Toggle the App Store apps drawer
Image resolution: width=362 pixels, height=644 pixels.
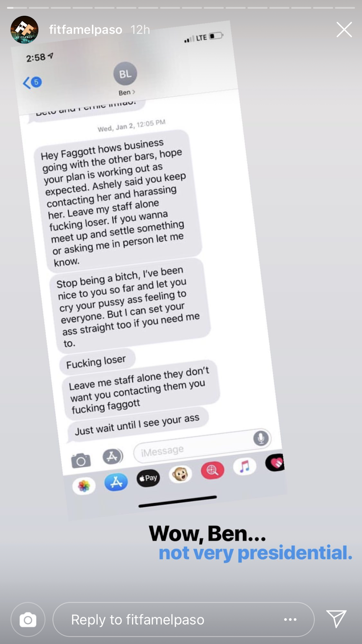(113, 456)
